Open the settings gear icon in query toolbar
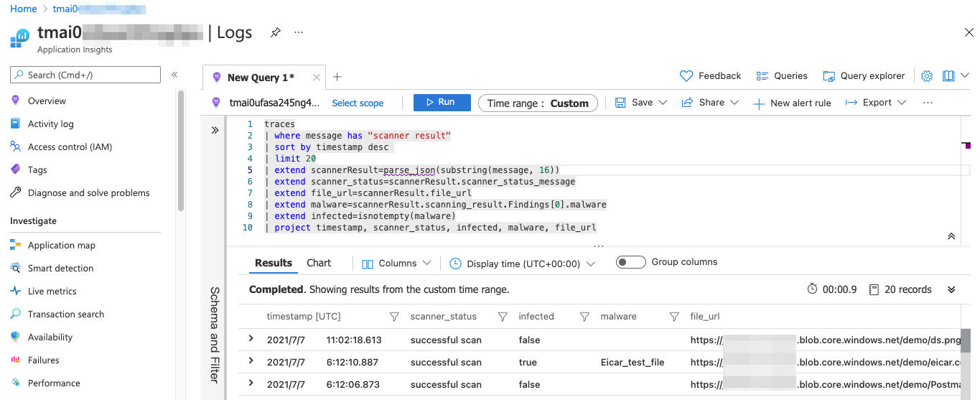The width and height of the screenshot is (980, 400). coord(927,76)
